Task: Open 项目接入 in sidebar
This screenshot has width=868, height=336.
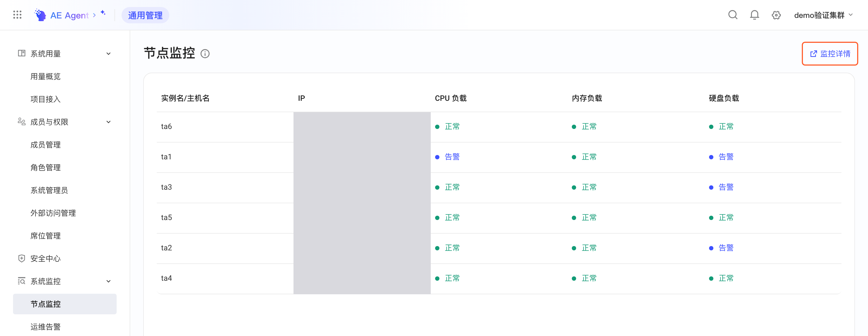Action: [46, 99]
